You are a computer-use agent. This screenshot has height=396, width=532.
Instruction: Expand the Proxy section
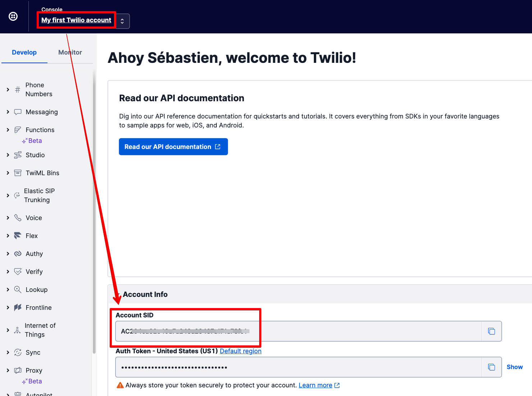(x=8, y=371)
